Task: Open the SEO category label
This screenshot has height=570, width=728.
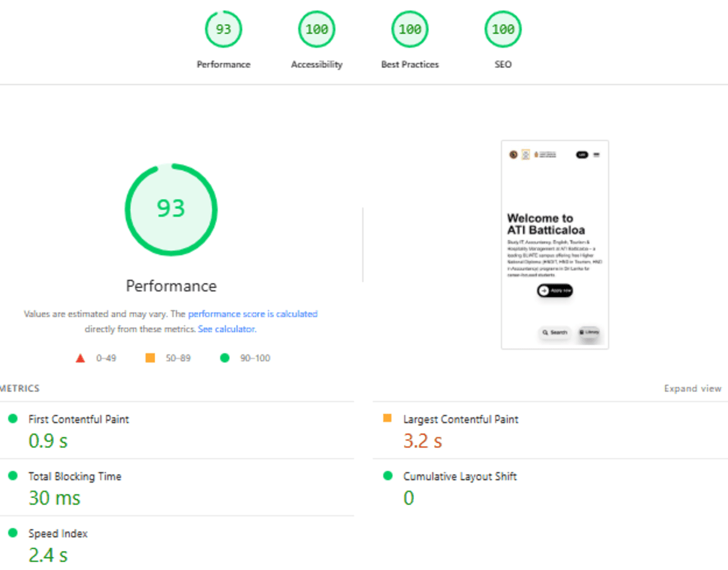Action: [503, 64]
